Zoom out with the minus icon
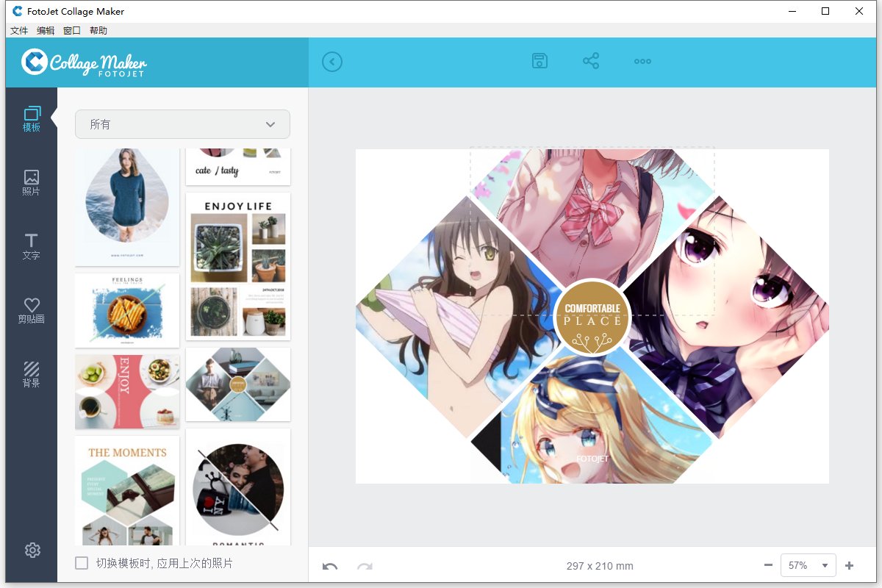 tap(768, 565)
